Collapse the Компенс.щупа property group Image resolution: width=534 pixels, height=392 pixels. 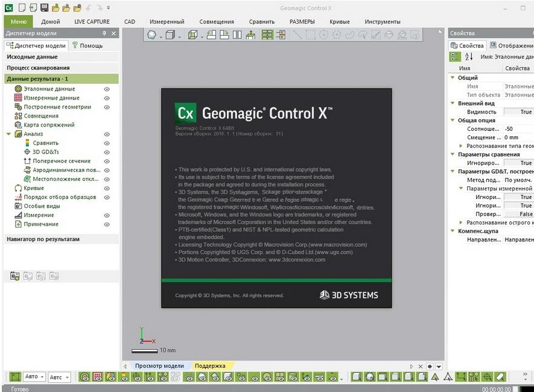tap(453, 231)
